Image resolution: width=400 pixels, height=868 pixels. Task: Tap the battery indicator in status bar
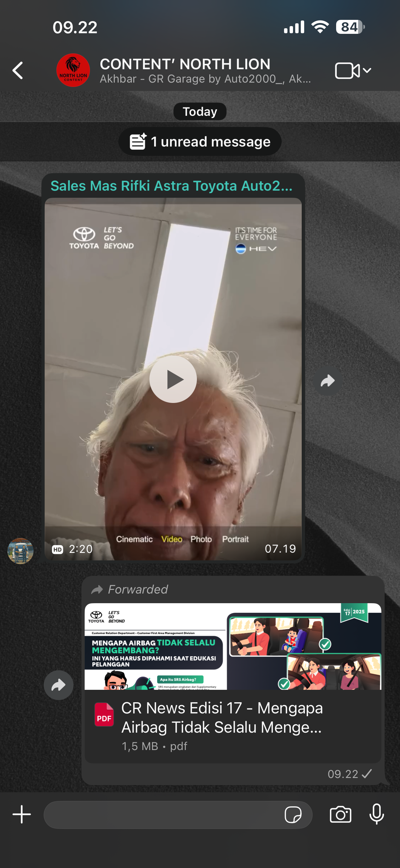[x=350, y=27]
